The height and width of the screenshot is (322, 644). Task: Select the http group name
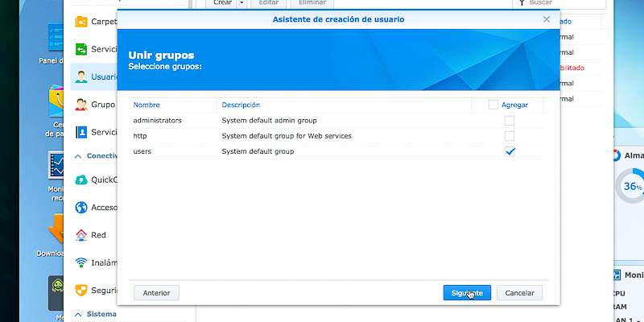[x=139, y=136]
